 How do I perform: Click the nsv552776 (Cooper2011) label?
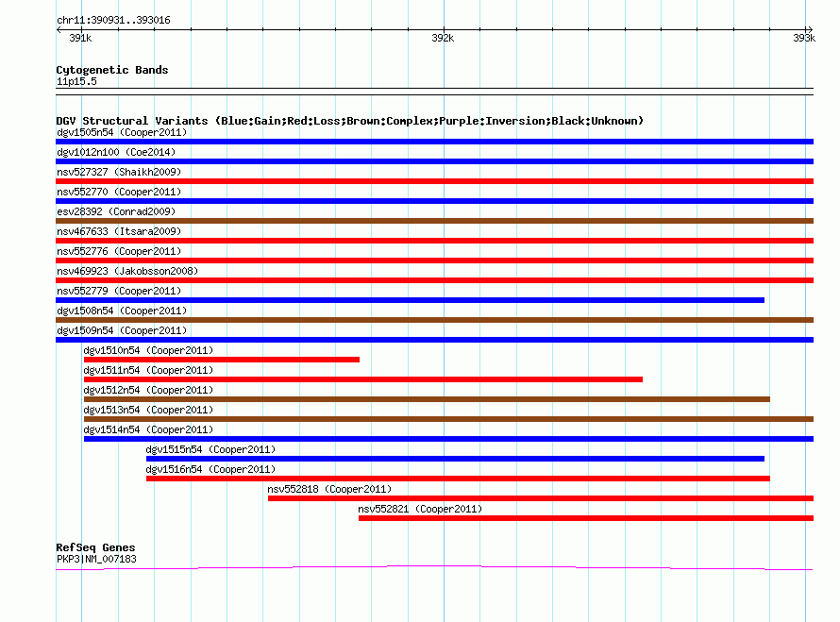click(x=119, y=251)
